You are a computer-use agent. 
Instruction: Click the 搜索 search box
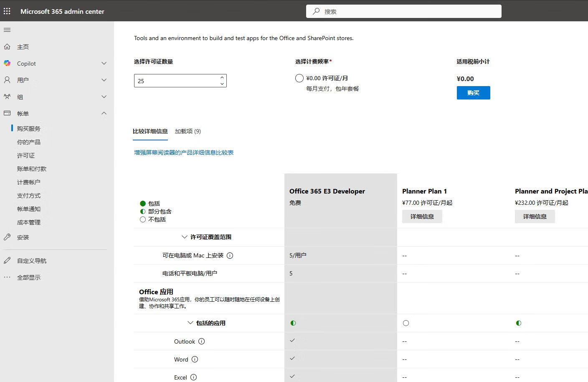coord(403,11)
